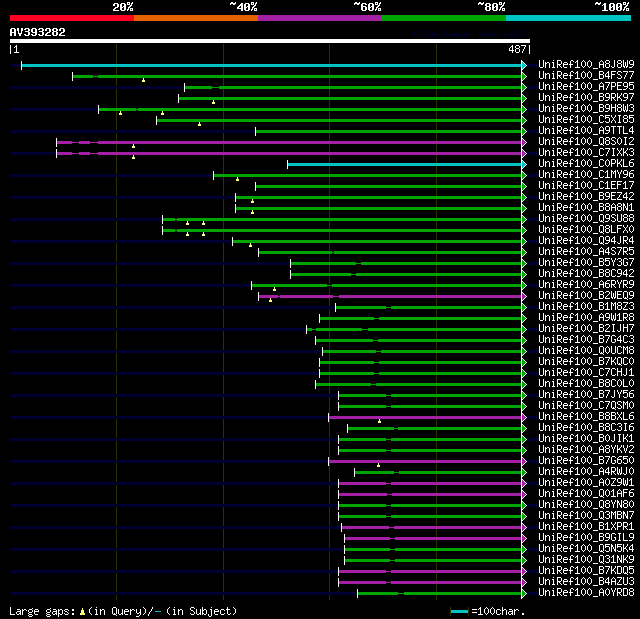The height and width of the screenshot is (619, 640).
Task: Select the UniRef100_B7KQC0 label
Action: (586, 362)
